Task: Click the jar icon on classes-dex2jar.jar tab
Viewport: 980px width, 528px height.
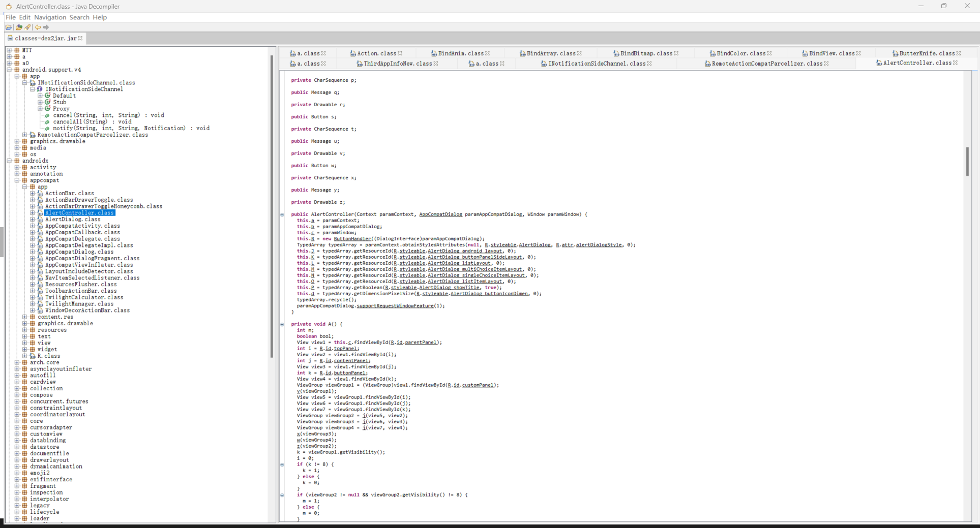Action: point(10,38)
